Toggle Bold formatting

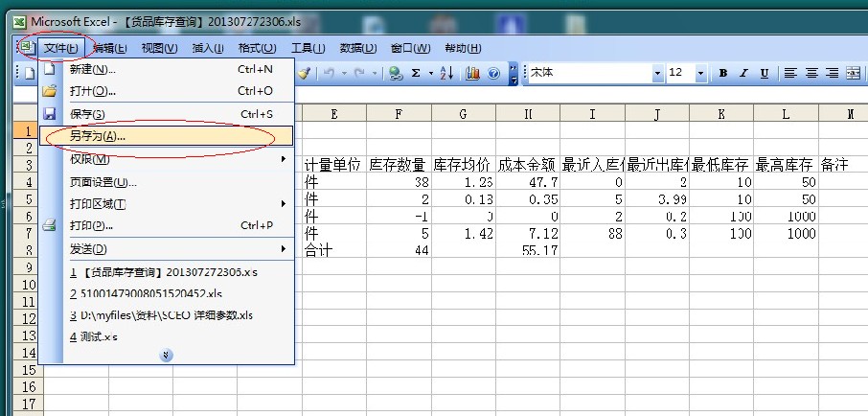[x=723, y=73]
